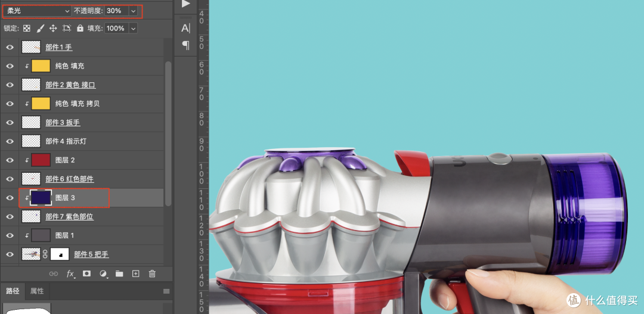Click yellow swatch of 纯色 填充 layer
Viewport: 644px width, 314px height.
coord(41,66)
